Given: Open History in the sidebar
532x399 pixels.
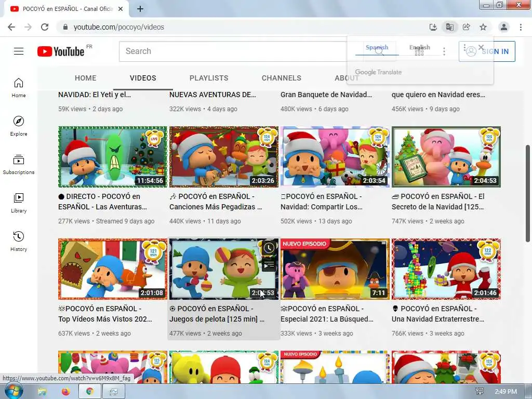Looking at the screenshot, I should [19, 241].
